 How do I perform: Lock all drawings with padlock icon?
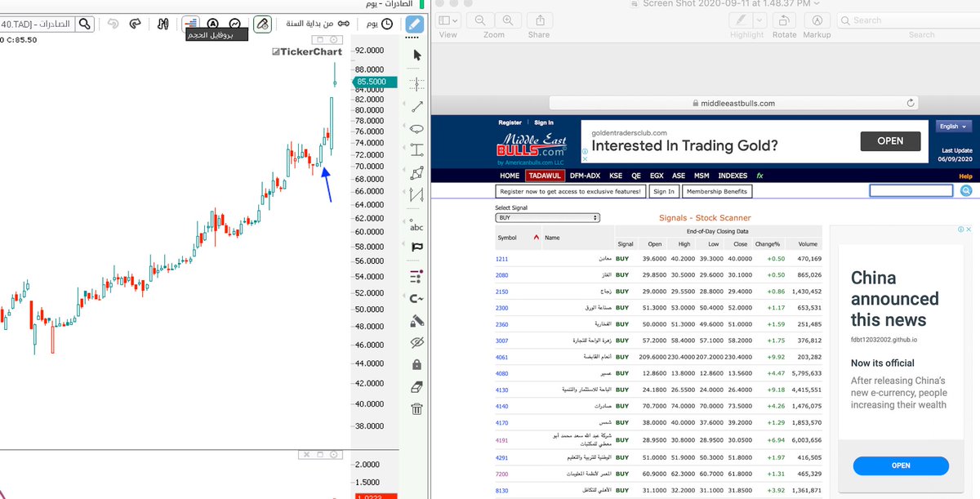(417, 364)
